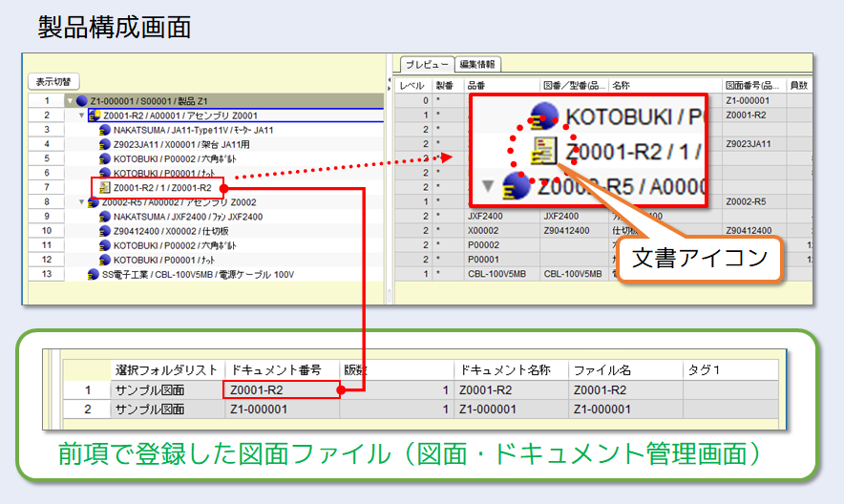This screenshot has height=504, width=844.
Task: Click the part icon beside Z9023JA11 in the tree
Action: [105, 144]
